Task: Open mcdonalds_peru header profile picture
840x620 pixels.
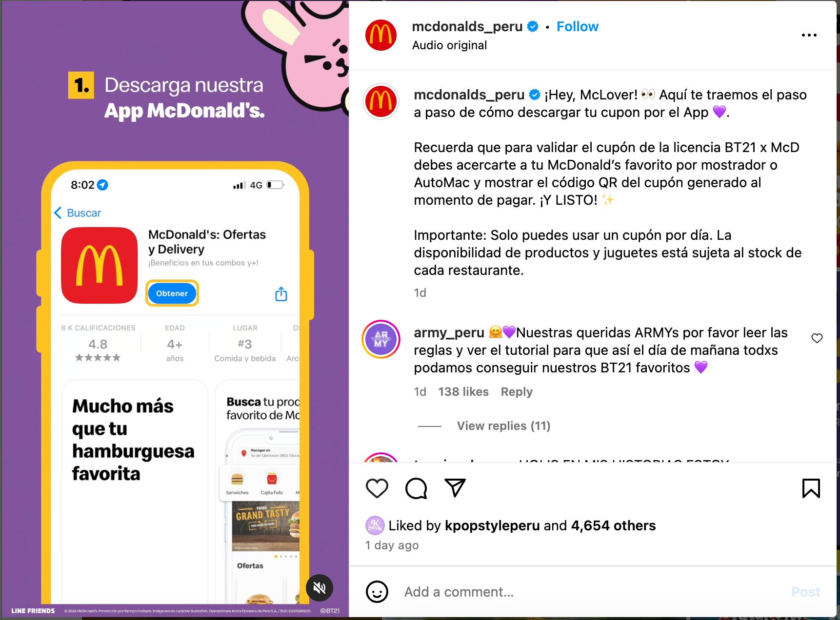Action: 381,35
